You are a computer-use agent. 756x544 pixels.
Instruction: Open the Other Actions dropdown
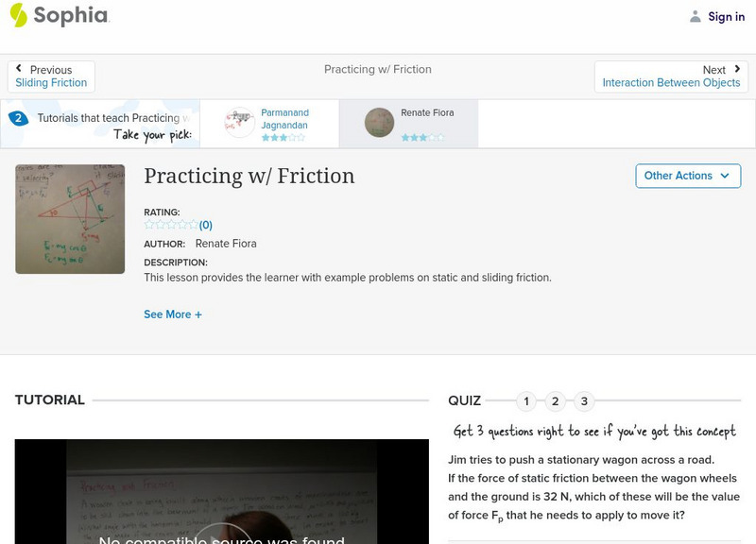point(687,176)
